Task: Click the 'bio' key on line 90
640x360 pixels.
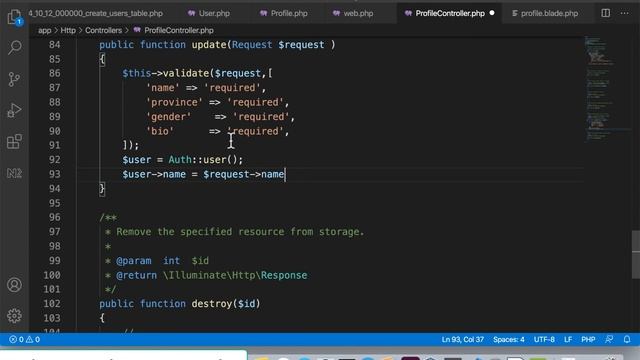Action: [x=160, y=131]
